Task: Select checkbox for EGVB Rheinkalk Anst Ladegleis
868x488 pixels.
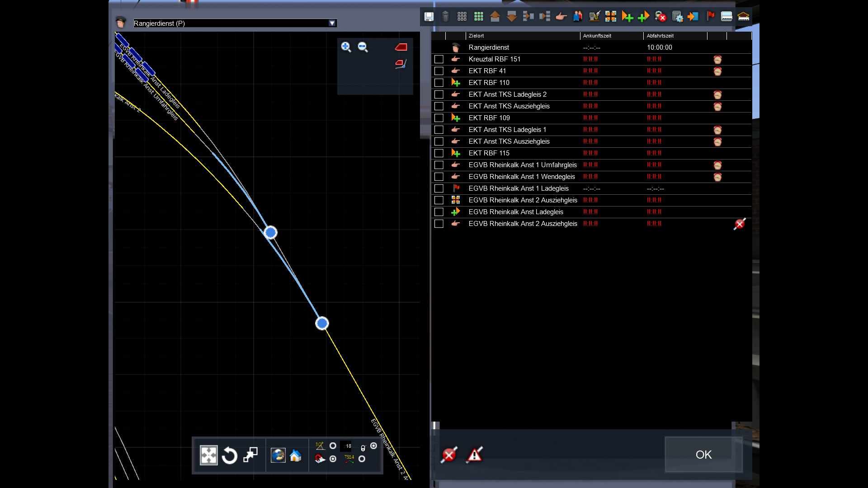Action: 439,212
